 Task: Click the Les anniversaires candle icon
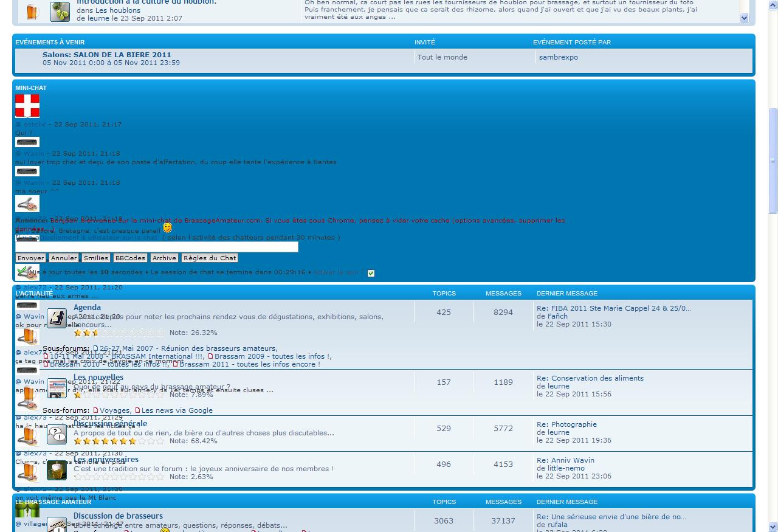[x=57, y=470]
